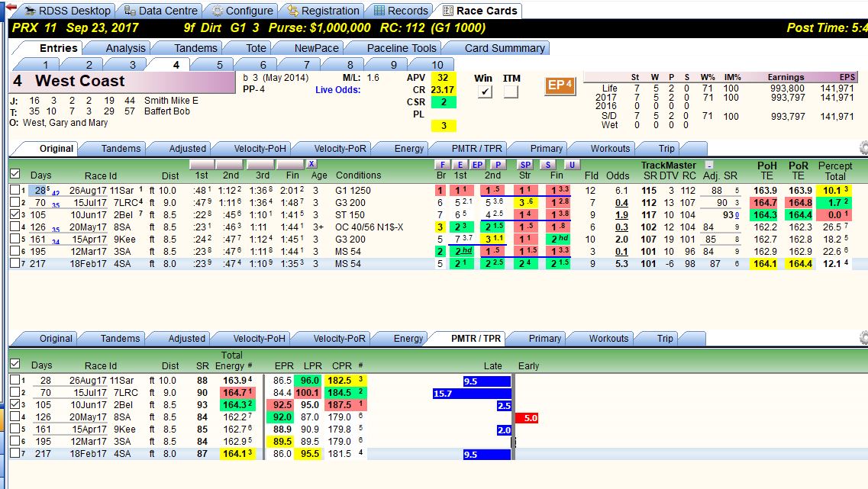Check 15Apr17 9Kee row in lower table
Viewport: 868px width, 489px height.
click(15, 429)
